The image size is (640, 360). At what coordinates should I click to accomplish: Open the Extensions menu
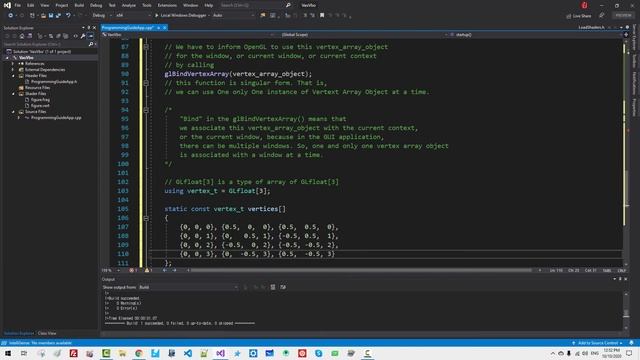[167, 5]
